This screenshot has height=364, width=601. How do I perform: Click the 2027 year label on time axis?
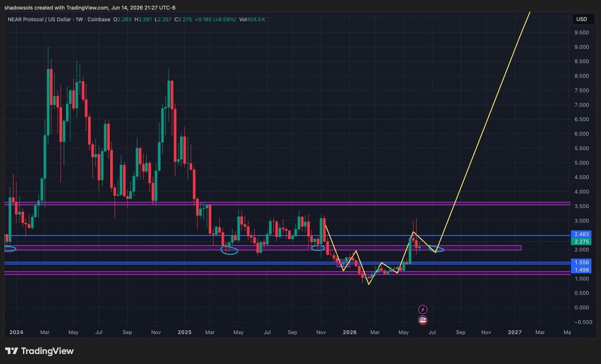click(x=515, y=332)
